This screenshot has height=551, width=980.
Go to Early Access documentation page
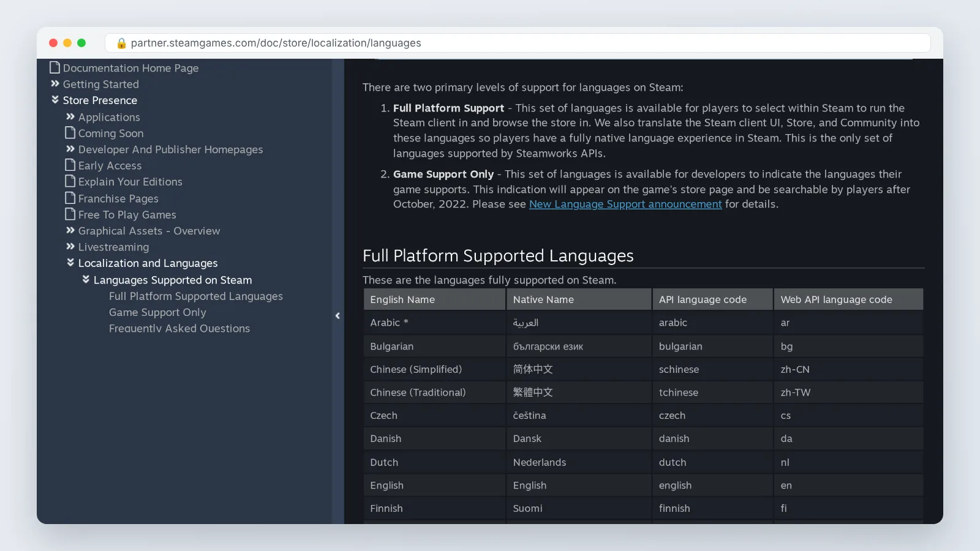[x=110, y=166]
